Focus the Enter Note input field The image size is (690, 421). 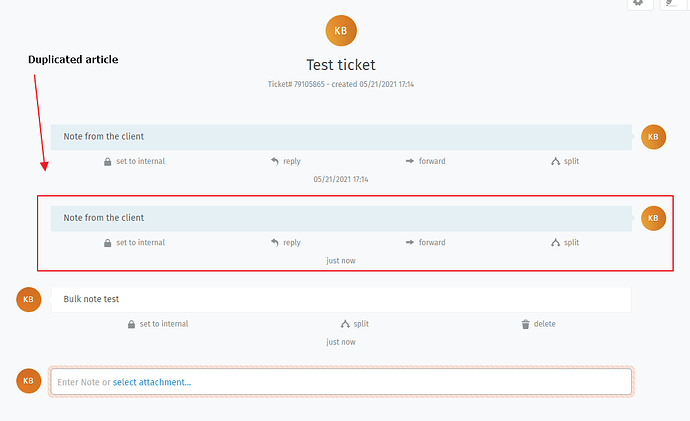pyautogui.click(x=341, y=381)
